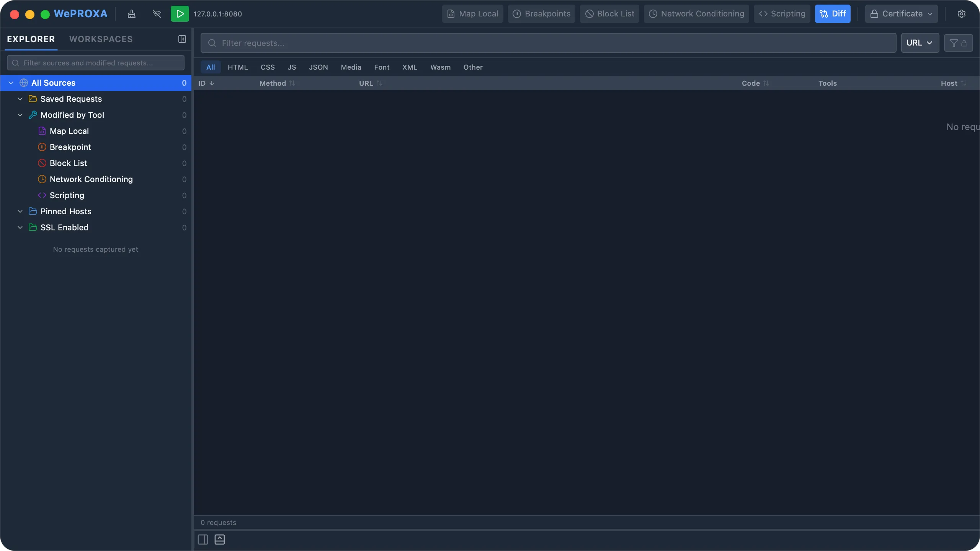Collapse the SSL Enabled chevron
The height and width of the screenshot is (551, 980).
20,227
